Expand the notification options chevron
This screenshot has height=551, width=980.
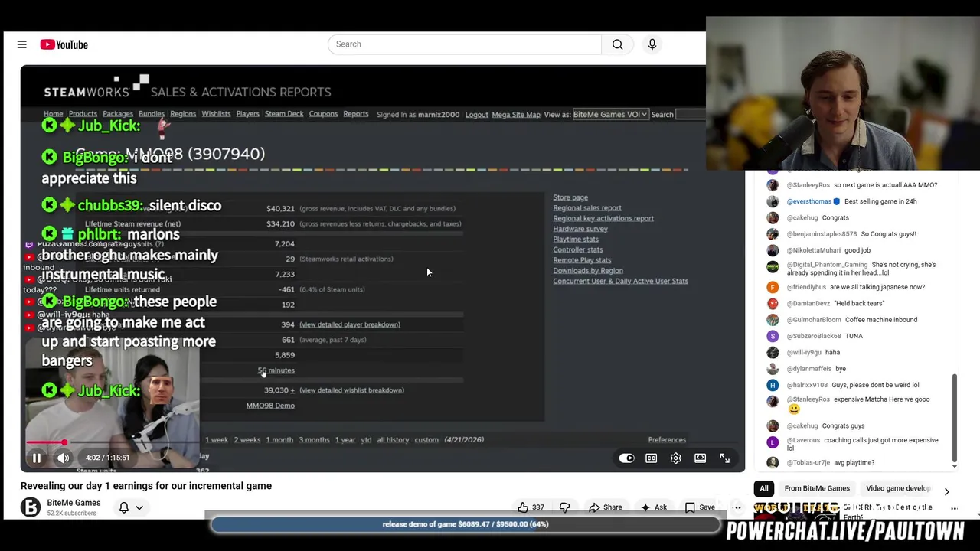click(139, 507)
